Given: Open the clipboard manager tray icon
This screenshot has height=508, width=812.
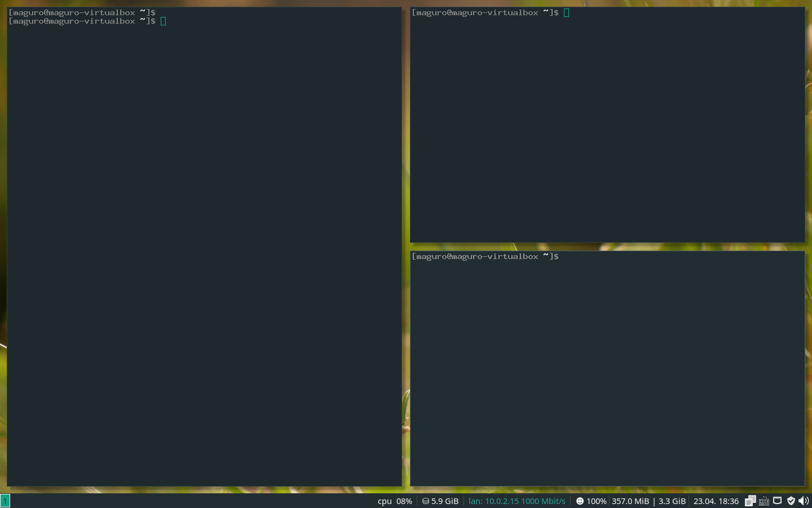Looking at the screenshot, I should click(x=750, y=501).
